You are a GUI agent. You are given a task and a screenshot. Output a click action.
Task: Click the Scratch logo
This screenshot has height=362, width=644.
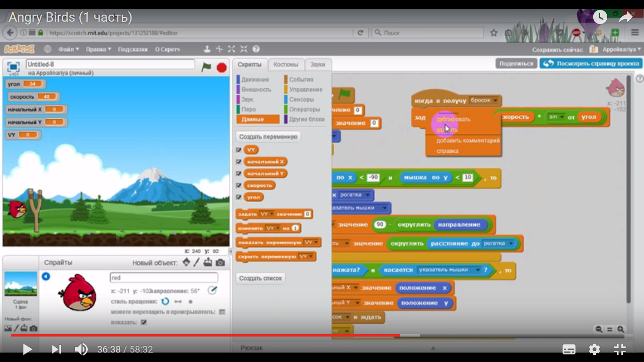pyautogui.click(x=19, y=49)
